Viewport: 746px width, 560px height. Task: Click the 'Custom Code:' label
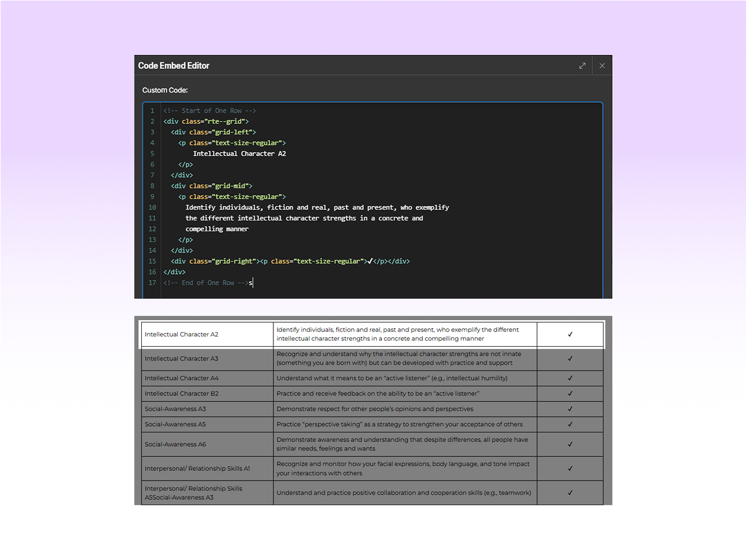(x=165, y=90)
